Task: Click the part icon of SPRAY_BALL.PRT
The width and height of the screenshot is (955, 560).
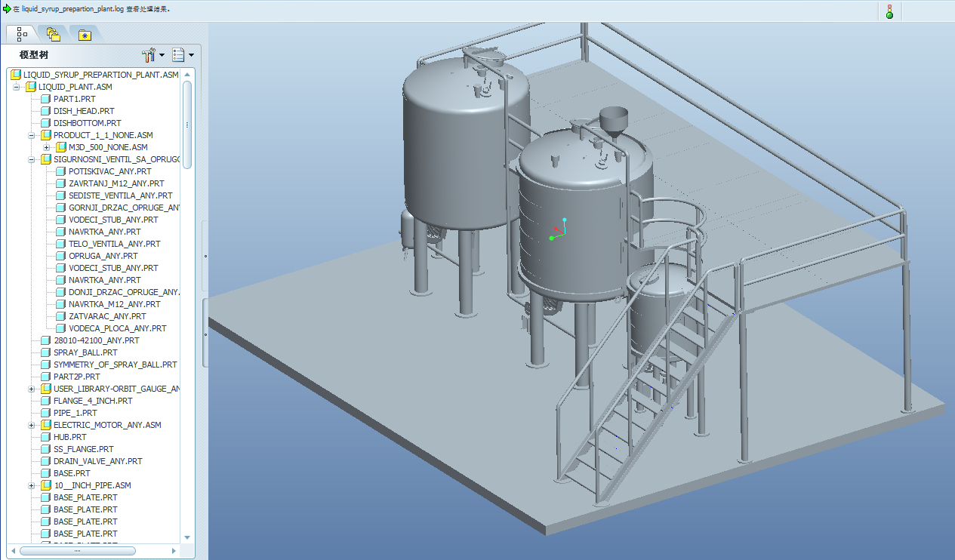Action: (45, 352)
